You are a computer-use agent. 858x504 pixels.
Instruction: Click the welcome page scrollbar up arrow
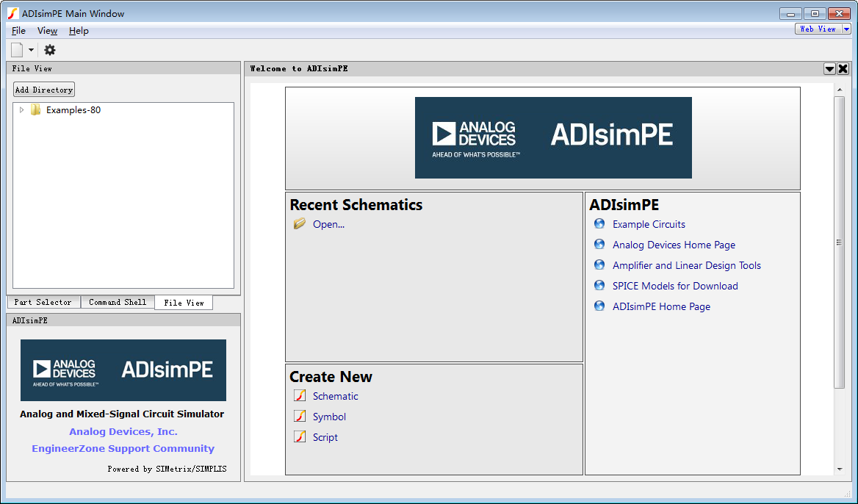840,89
